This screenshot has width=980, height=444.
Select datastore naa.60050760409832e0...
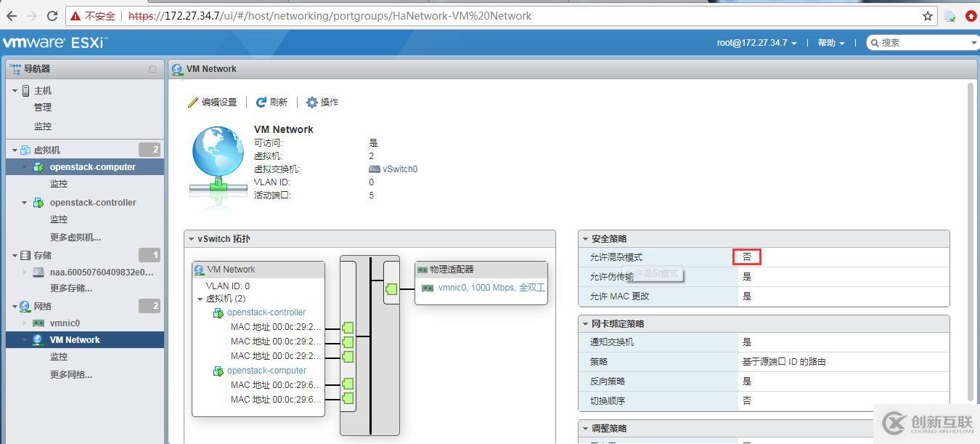(x=102, y=273)
